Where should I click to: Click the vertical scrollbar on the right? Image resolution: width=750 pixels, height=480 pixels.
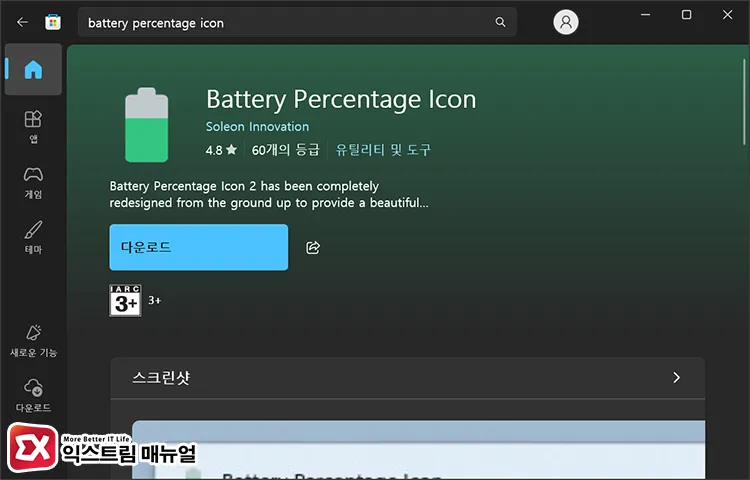click(744, 101)
